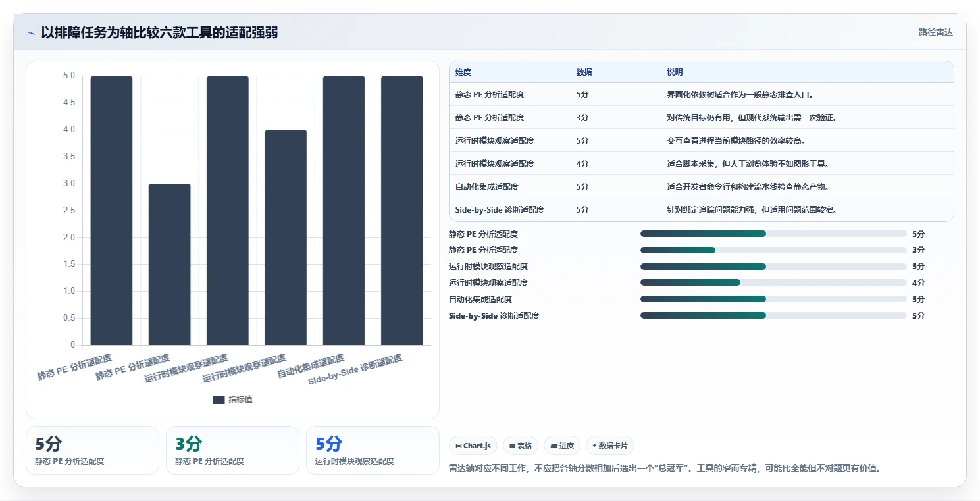Click the Chart.js chip
The width and height of the screenshot is (980, 501).
[x=473, y=446]
